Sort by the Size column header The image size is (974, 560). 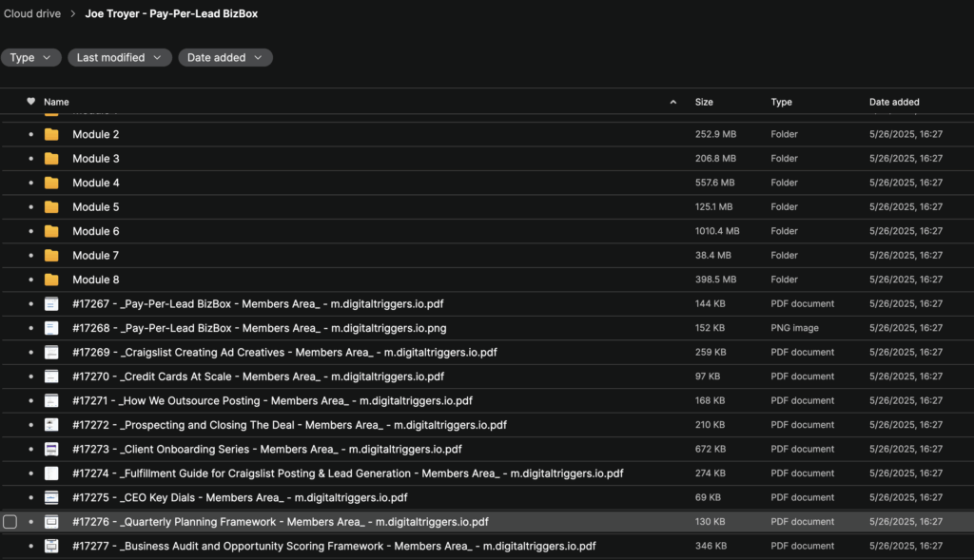(704, 102)
